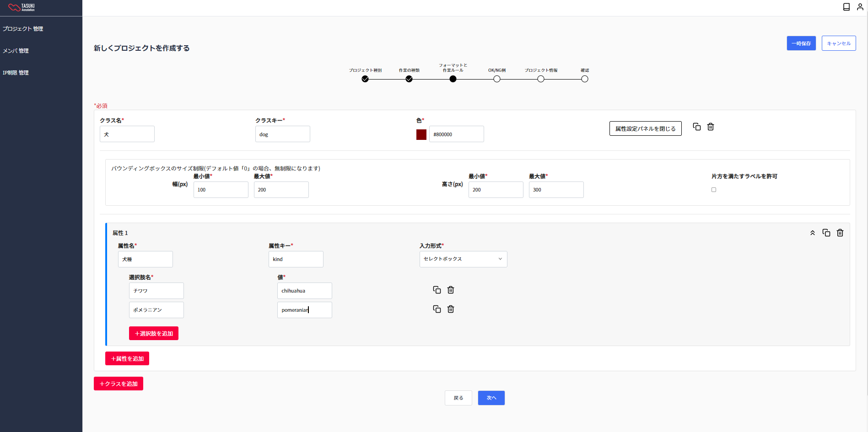Close panel via 属性設定パネルを閉じる button
Screen dimensions: 868x432
(x=645, y=128)
